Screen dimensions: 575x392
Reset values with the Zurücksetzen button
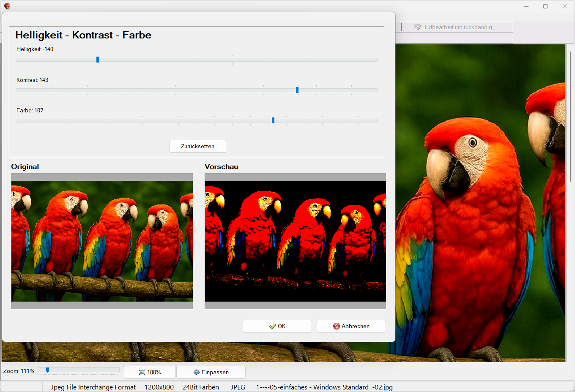coord(197,146)
